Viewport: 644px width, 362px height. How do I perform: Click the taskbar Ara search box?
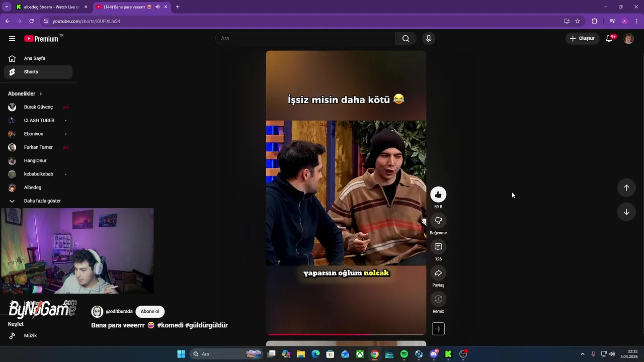tap(227, 354)
